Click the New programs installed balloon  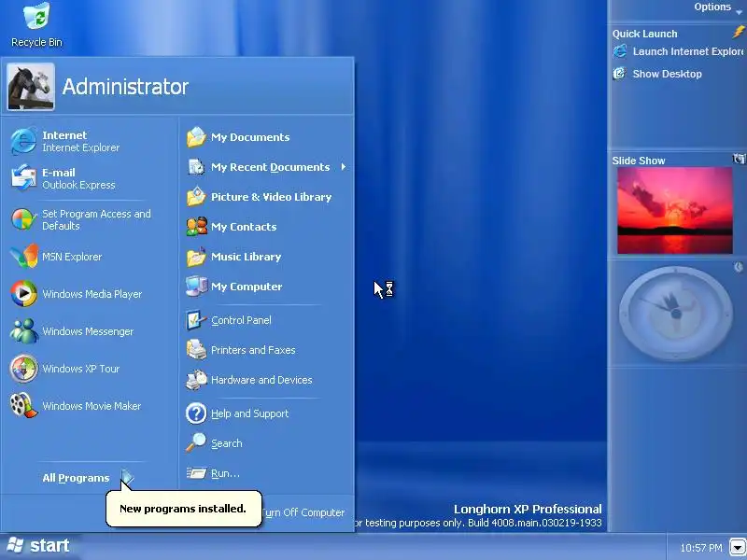[x=183, y=509]
